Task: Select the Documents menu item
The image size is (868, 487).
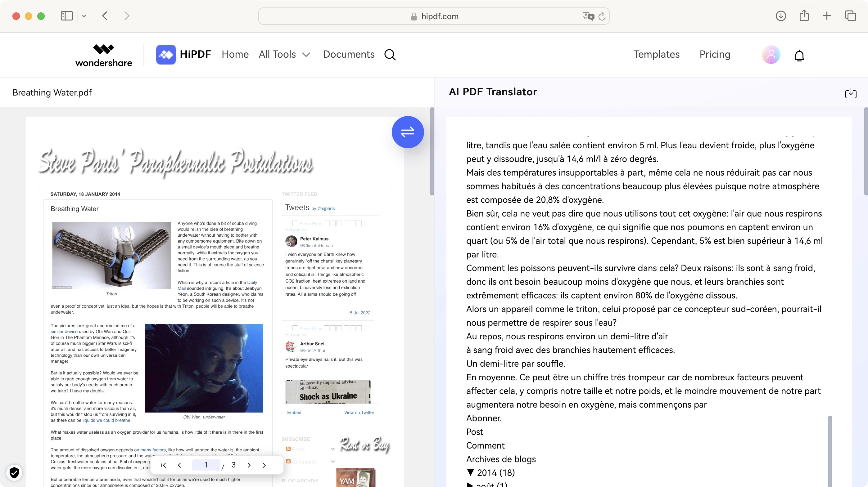Action: [349, 54]
